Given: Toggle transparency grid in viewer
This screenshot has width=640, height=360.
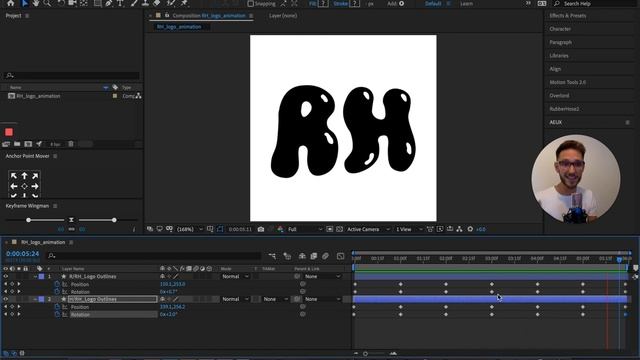Looking at the screenshot, I should (x=339, y=229).
